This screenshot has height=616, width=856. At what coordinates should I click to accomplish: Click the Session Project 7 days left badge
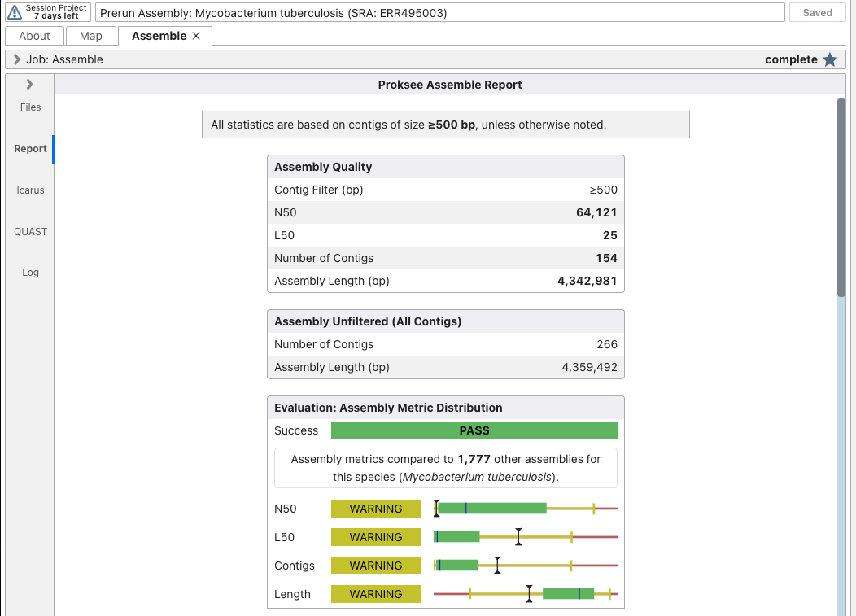pyautogui.click(x=47, y=12)
